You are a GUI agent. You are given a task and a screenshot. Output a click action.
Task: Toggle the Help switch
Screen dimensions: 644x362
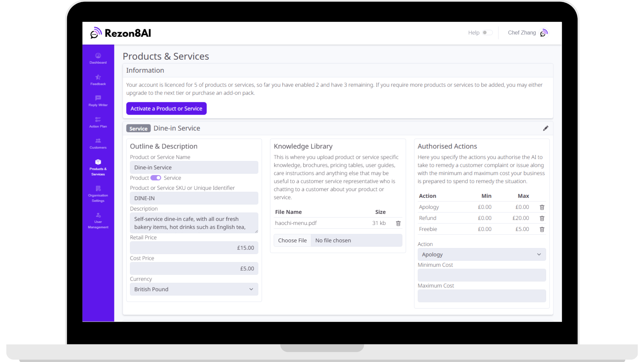[487, 33]
